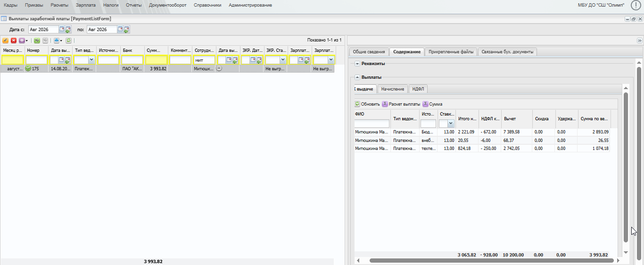Click the Обновить button
This screenshot has height=265, width=644.
(367, 104)
